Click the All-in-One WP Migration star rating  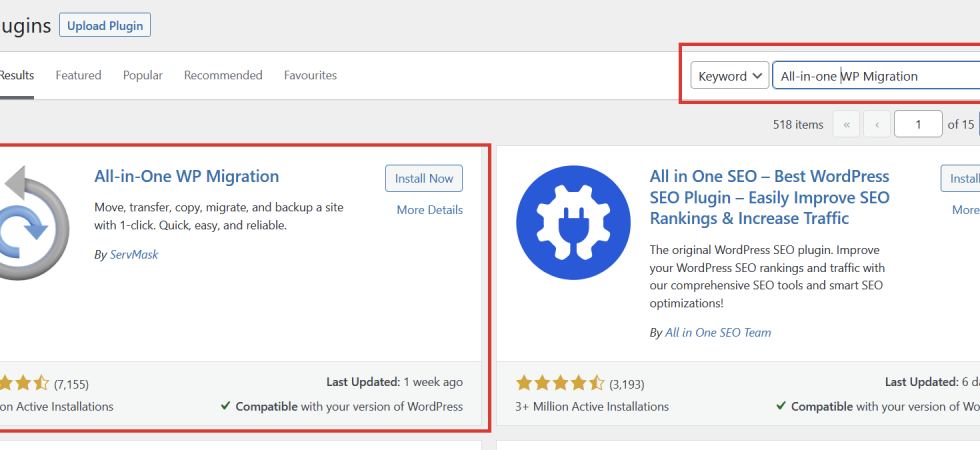[x=24, y=382]
